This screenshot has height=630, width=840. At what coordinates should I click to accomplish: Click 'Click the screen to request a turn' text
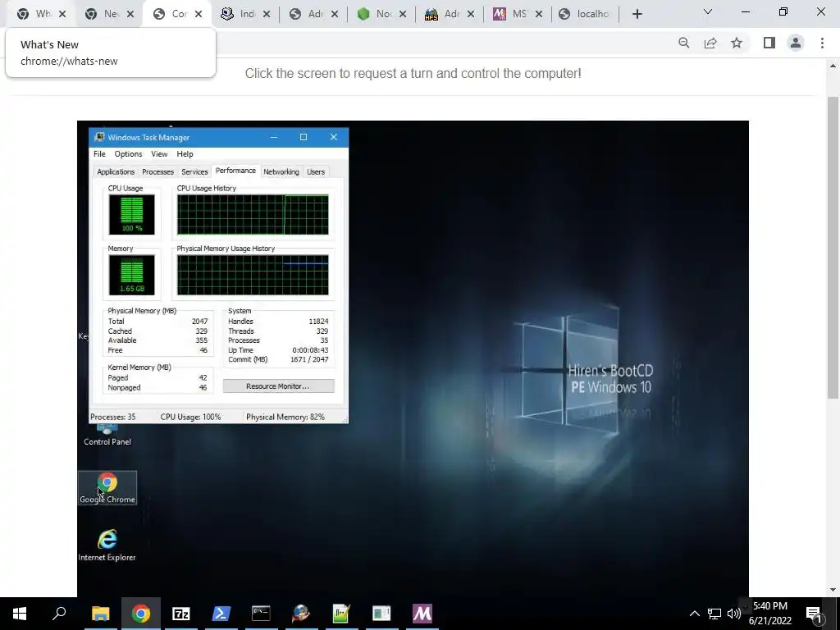click(x=413, y=73)
